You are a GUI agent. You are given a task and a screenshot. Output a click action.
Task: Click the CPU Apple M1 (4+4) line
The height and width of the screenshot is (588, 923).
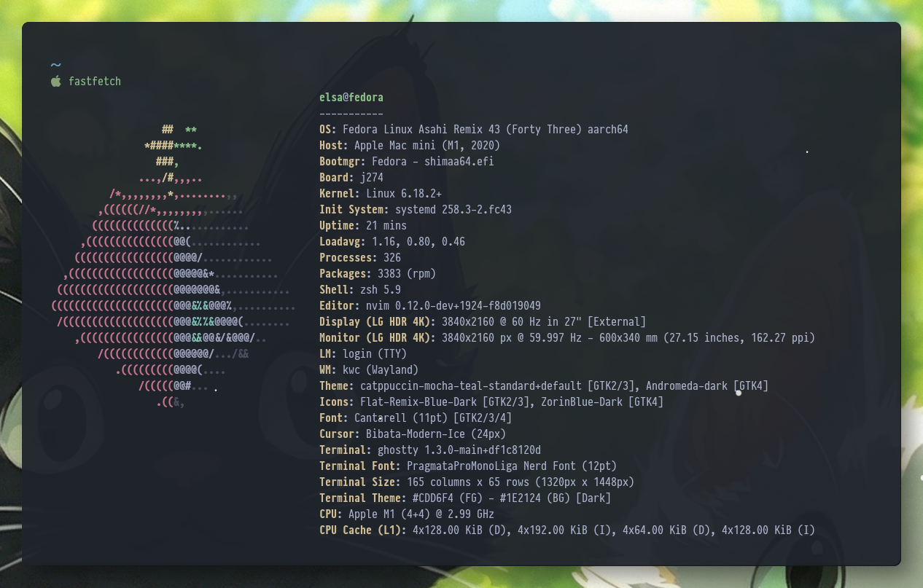coord(407,514)
